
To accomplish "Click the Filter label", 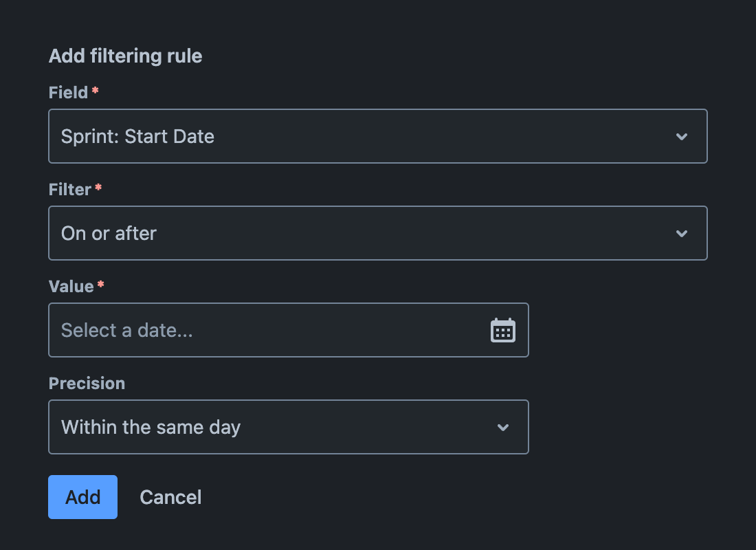I will point(69,189).
